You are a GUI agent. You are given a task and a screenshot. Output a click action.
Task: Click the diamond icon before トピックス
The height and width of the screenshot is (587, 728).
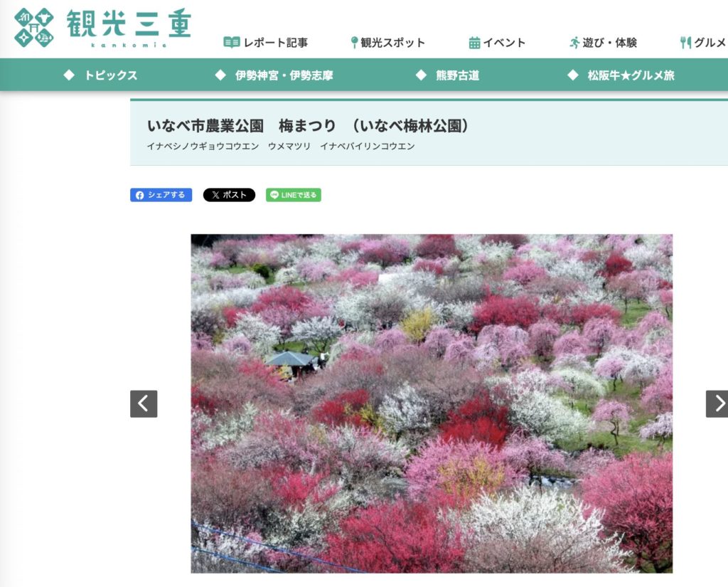click(69, 75)
